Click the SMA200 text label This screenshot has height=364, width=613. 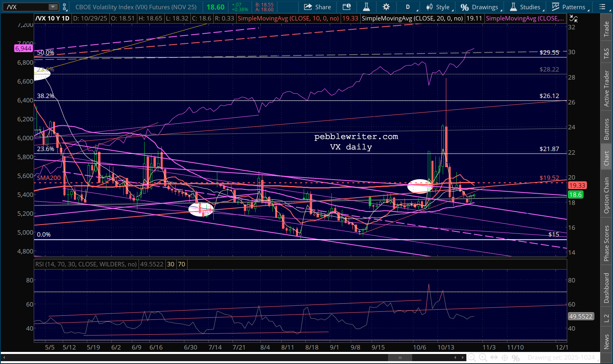point(49,178)
